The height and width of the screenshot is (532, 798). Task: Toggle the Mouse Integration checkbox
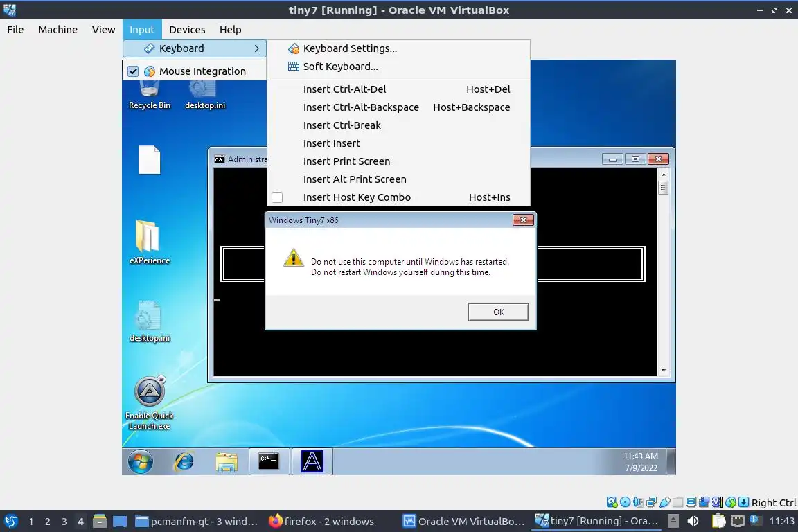[133, 71]
